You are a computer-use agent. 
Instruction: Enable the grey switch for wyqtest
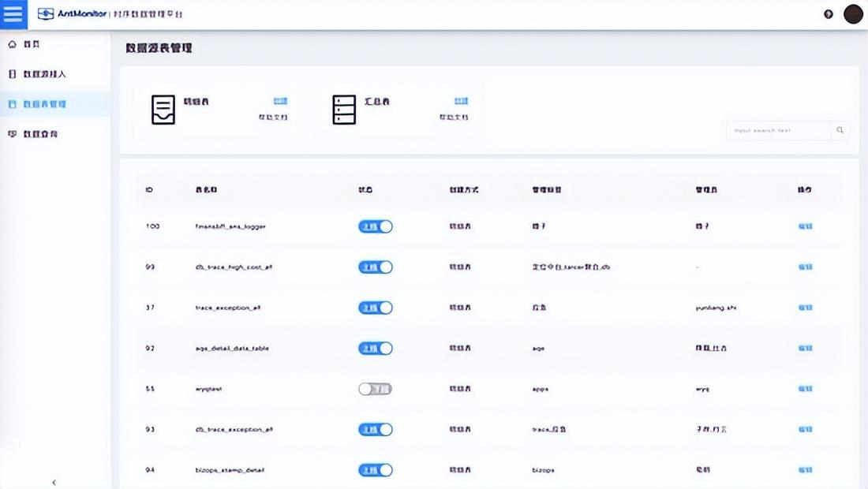point(376,389)
